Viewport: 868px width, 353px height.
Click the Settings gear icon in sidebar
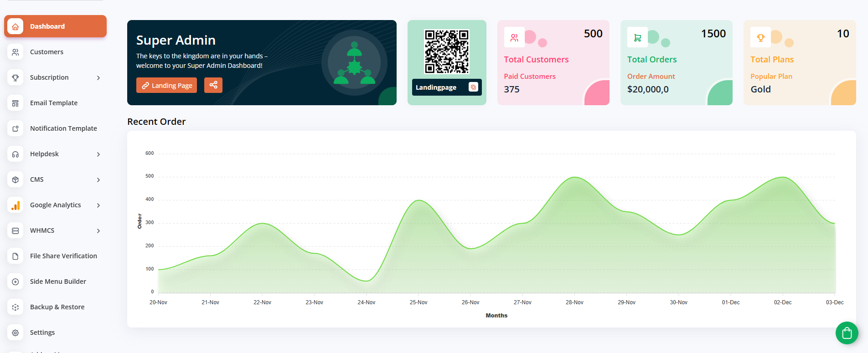[x=15, y=333]
